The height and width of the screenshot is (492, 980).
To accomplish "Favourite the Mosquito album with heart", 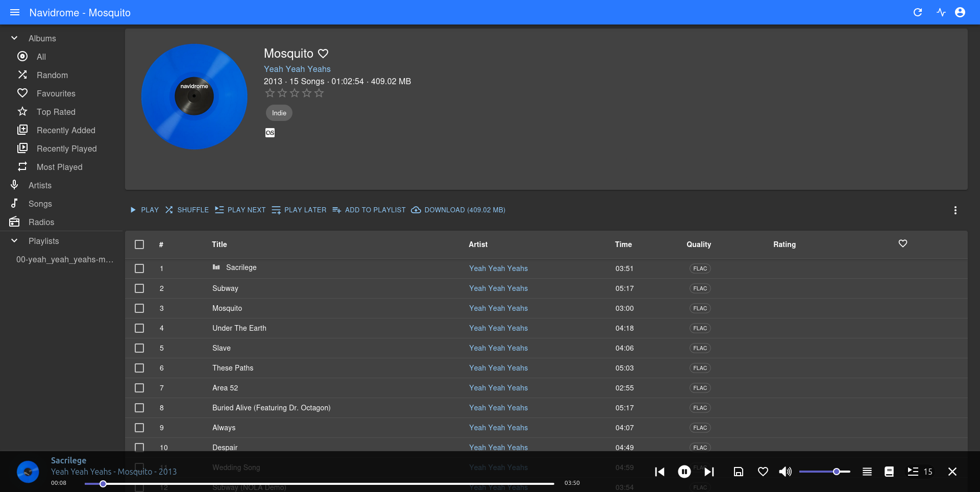I will (323, 54).
